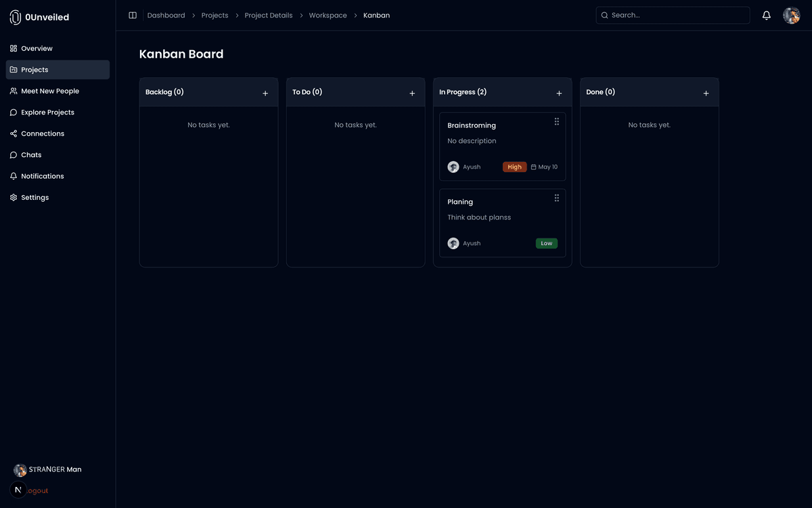812x508 pixels.
Task: Add a task to To Do column
Action: pos(412,93)
